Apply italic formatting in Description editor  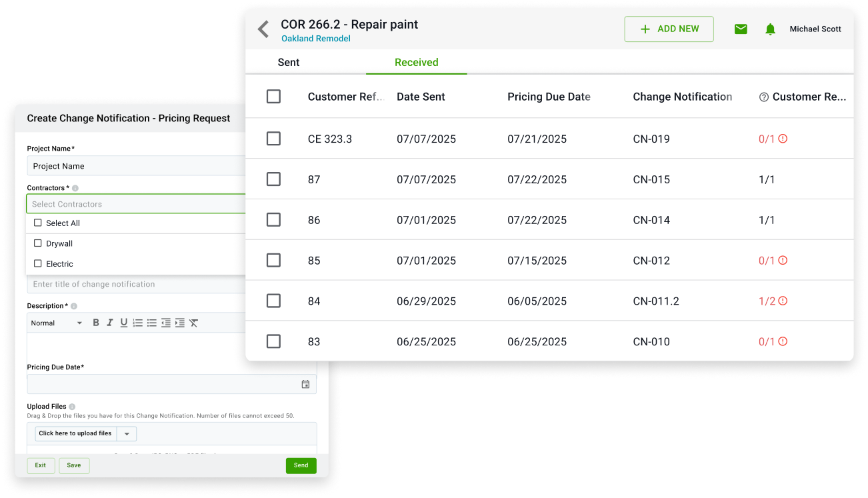click(110, 323)
